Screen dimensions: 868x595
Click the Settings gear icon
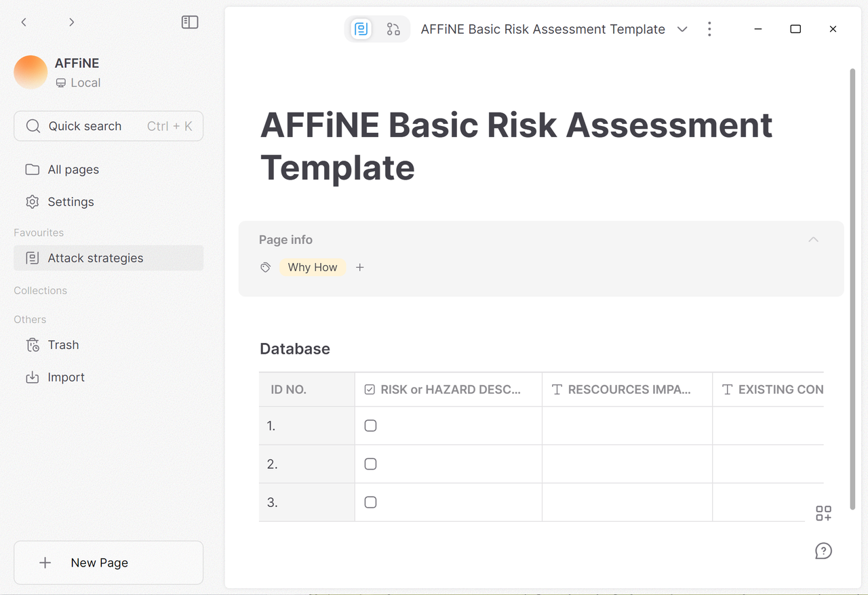32,202
